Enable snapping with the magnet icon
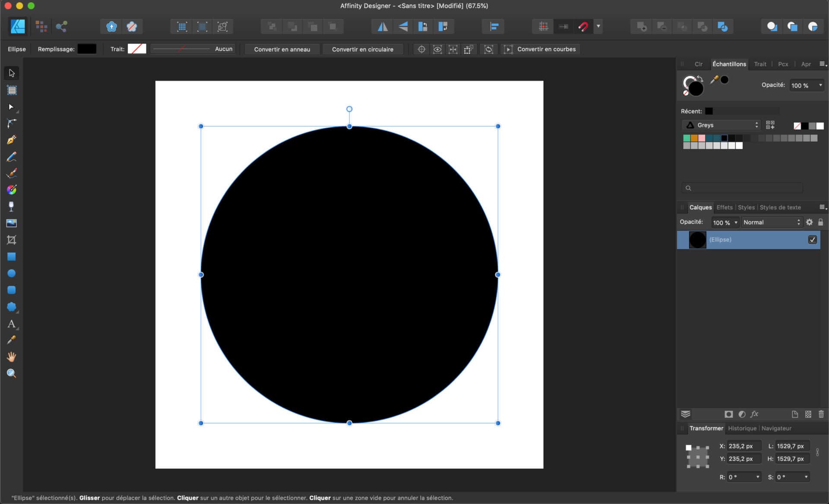This screenshot has width=829, height=504. pyautogui.click(x=583, y=26)
